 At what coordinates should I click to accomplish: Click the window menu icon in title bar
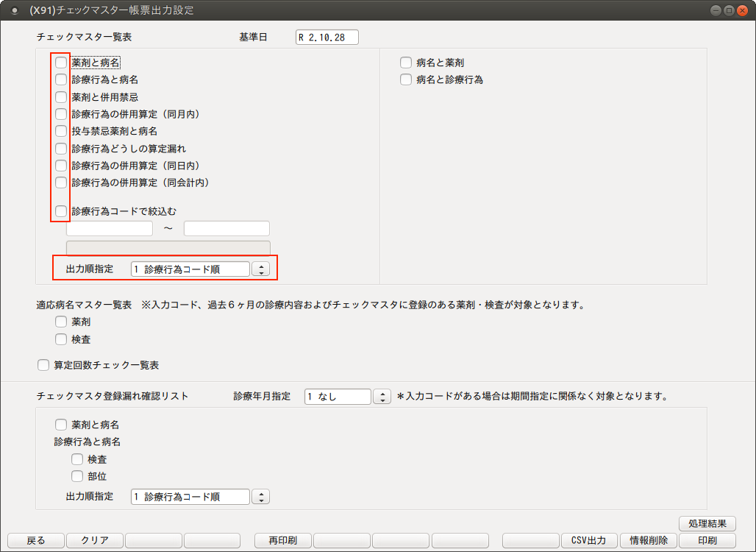tap(14, 10)
